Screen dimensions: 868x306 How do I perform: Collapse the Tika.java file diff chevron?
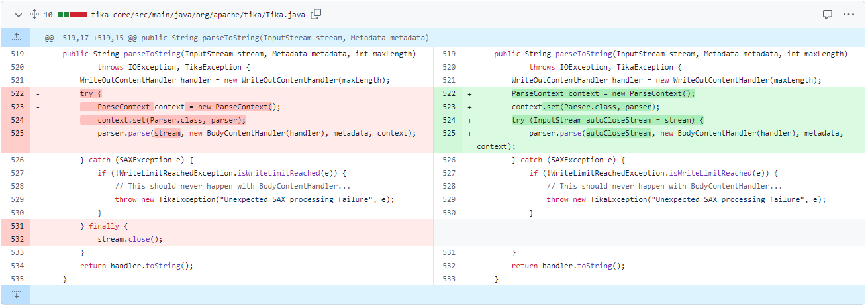pos(18,14)
